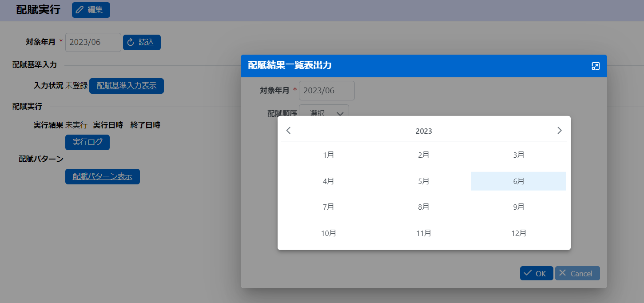Select 12月 in the month picker

(x=519, y=233)
